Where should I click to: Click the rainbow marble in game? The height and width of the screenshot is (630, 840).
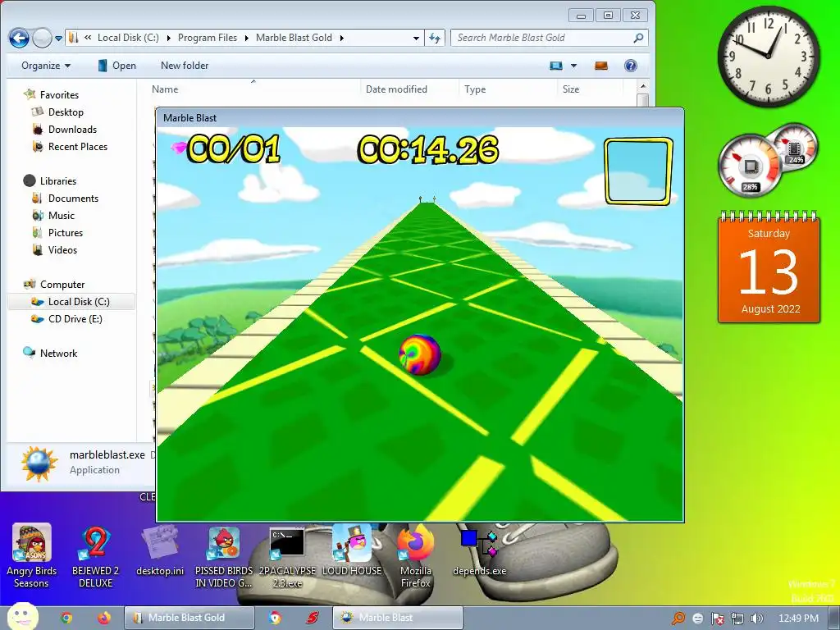point(419,354)
